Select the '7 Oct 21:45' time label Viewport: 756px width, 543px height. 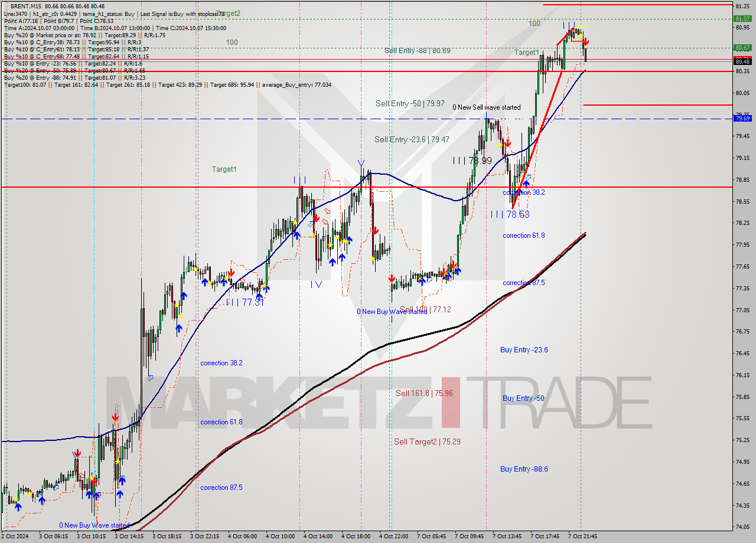583,537
